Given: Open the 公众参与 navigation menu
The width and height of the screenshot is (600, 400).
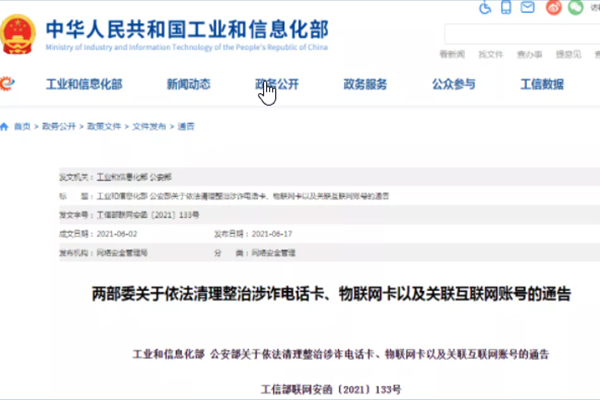Looking at the screenshot, I should (x=454, y=84).
